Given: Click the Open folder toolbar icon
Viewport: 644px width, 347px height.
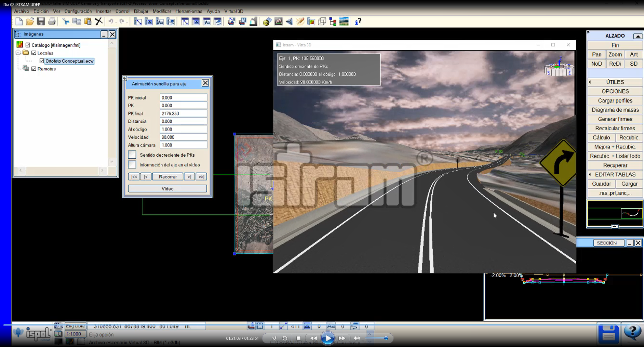Looking at the screenshot, I should [x=30, y=22].
